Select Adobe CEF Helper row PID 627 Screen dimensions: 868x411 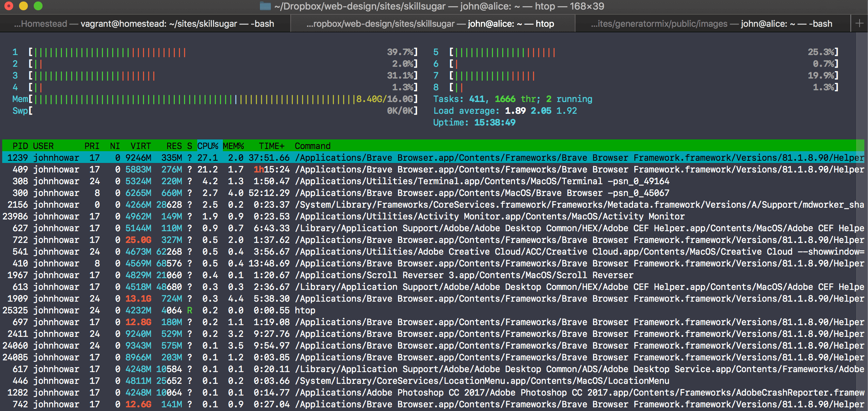[x=433, y=228]
